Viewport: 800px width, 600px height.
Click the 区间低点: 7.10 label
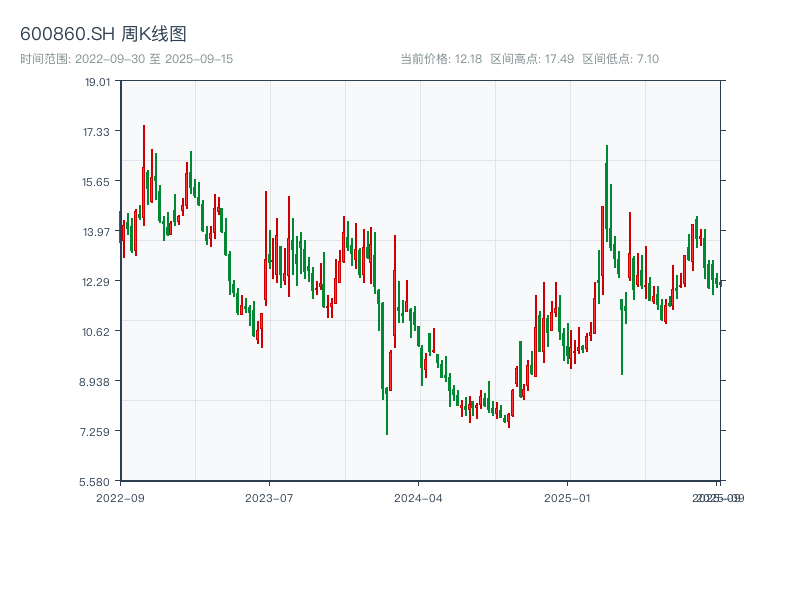point(621,59)
